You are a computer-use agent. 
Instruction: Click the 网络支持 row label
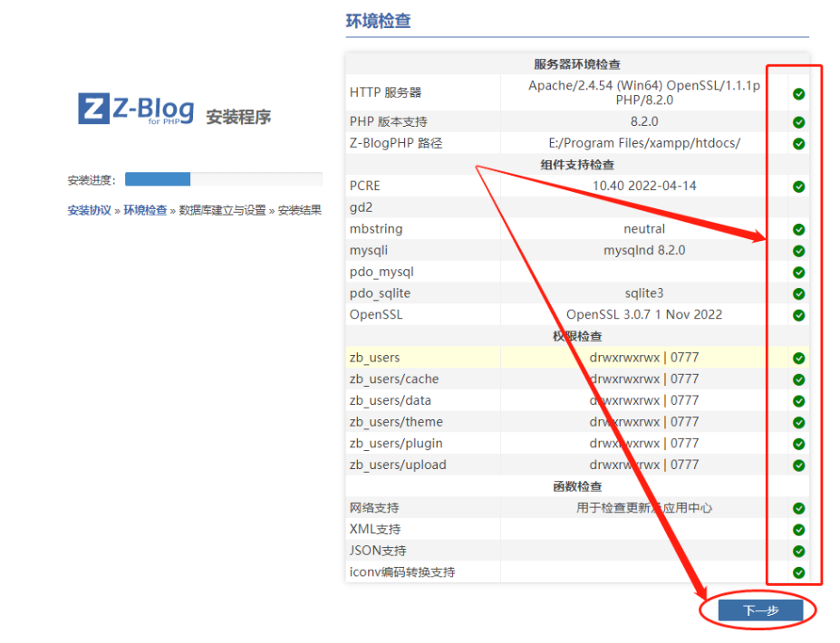tap(374, 507)
